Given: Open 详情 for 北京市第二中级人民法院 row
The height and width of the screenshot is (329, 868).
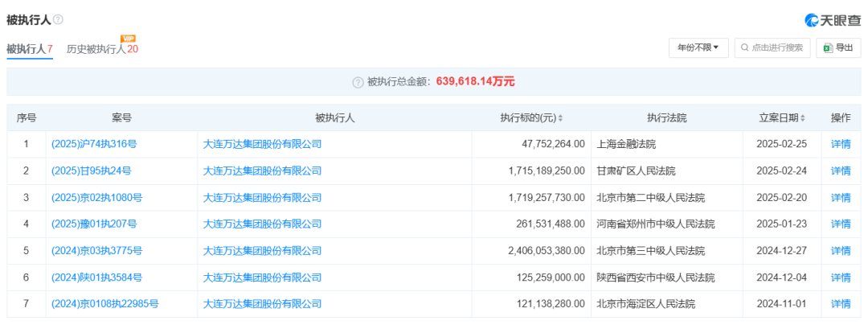Looking at the screenshot, I should point(841,197).
